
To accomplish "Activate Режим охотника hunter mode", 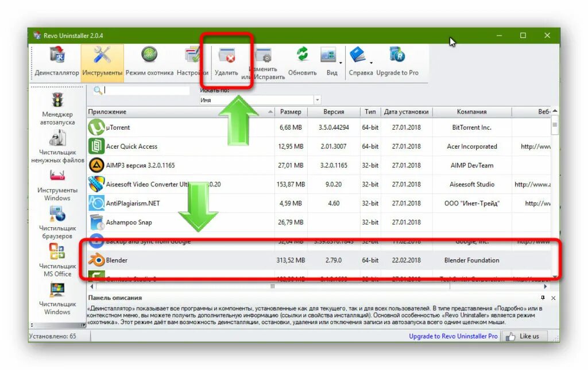I will click(x=149, y=62).
